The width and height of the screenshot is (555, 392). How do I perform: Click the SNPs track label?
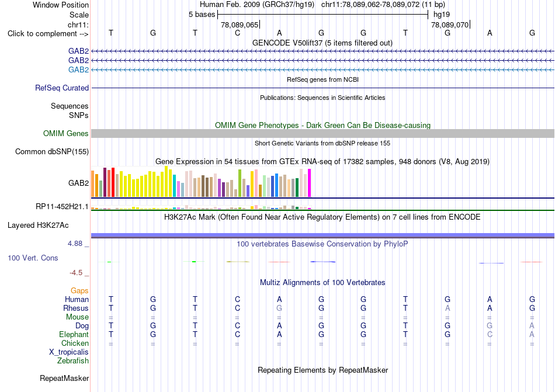coord(79,115)
